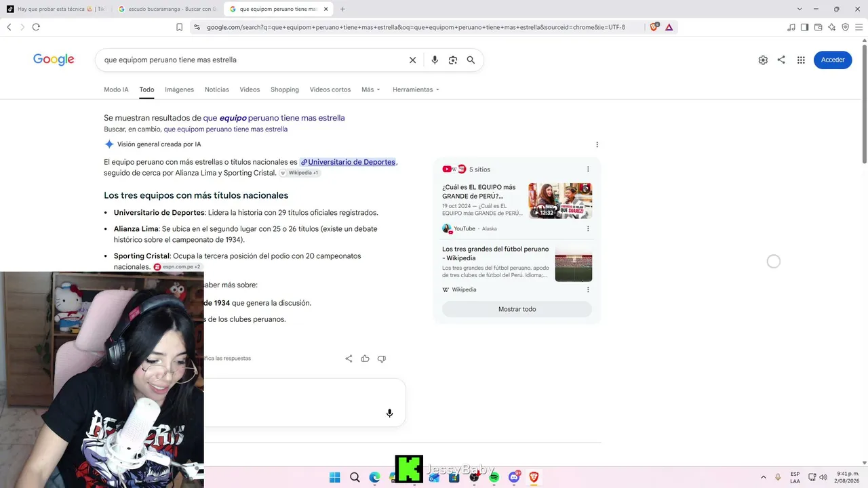Switch to the escudo bucaramanga tab
Image resolution: width=868 pixels, height=488 pixels.
(167, 9)
